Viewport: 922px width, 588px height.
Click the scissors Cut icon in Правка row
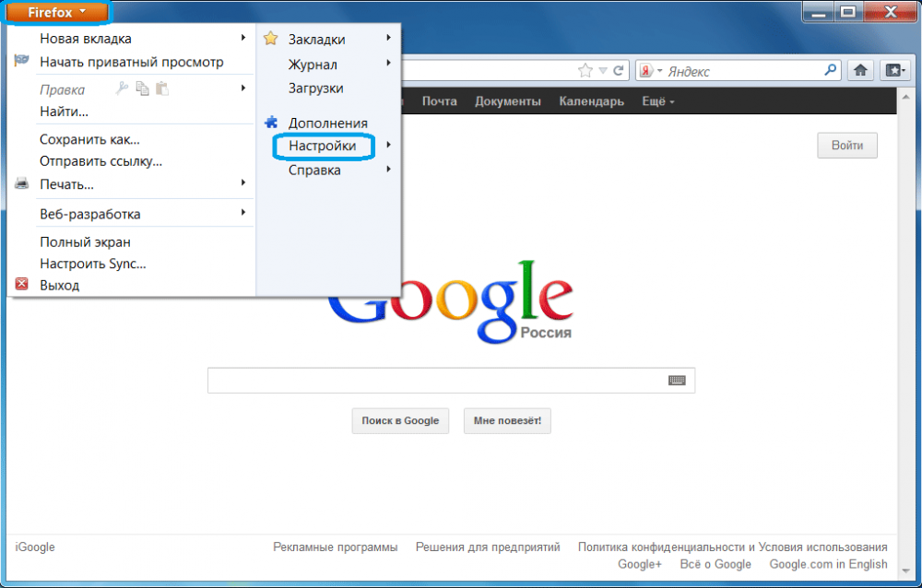[122, 88]
